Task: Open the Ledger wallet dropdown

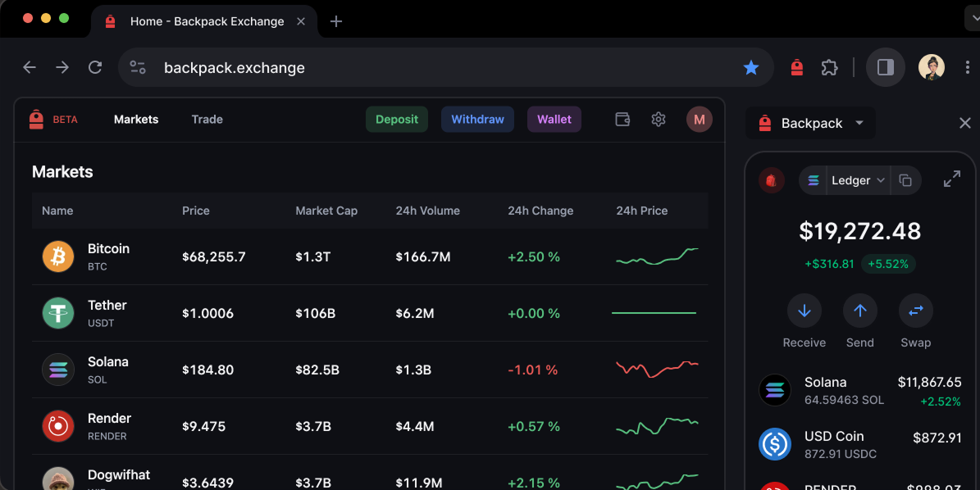Action: (858, 180)
